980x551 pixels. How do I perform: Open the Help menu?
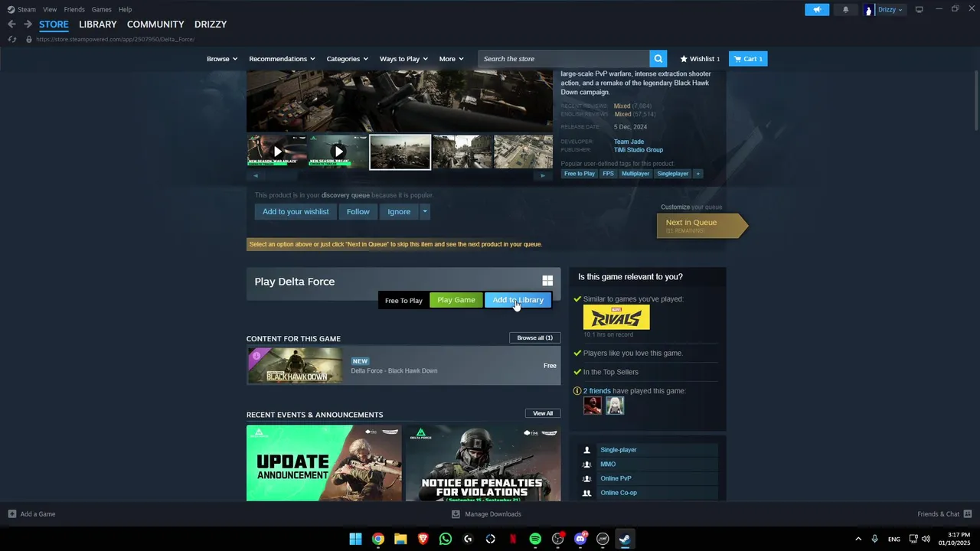[x=125, y=9]
